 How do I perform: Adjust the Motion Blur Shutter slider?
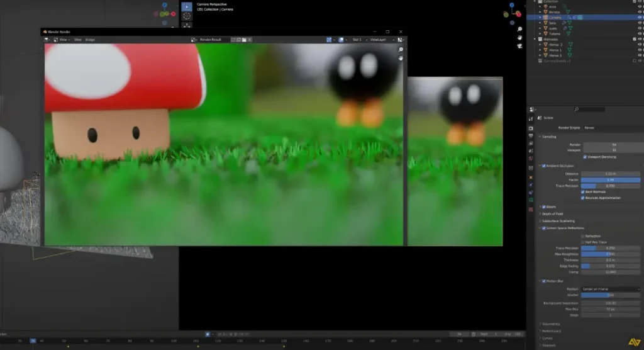610,295
